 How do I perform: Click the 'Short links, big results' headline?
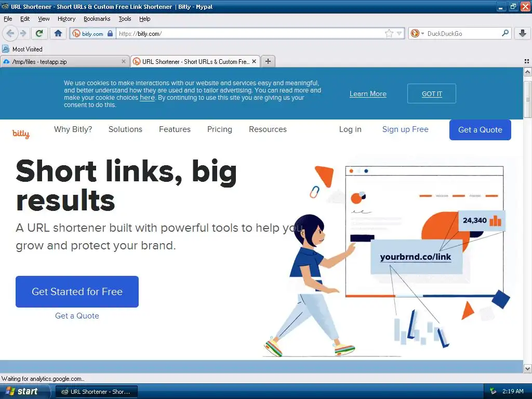click(x=126, y=185)
